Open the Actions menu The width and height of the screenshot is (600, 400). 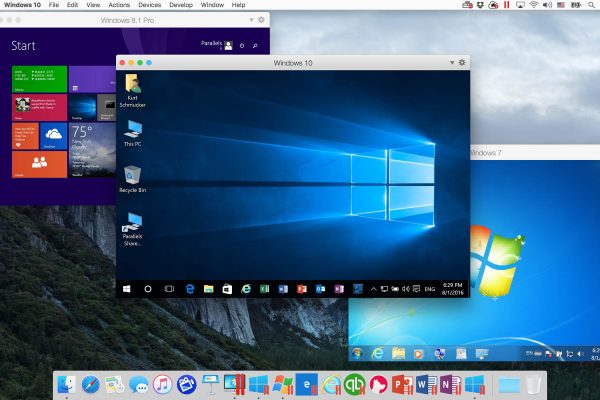(x=119, y=5)
